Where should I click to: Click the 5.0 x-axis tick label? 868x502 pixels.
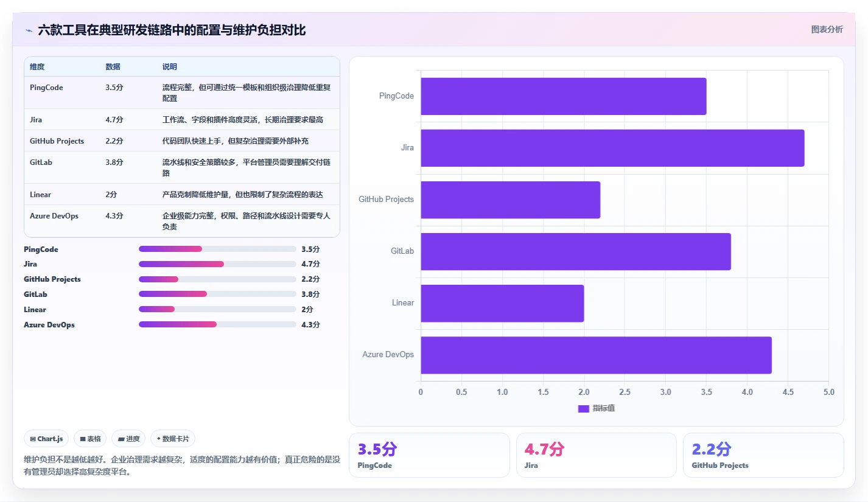click(828, 392)
